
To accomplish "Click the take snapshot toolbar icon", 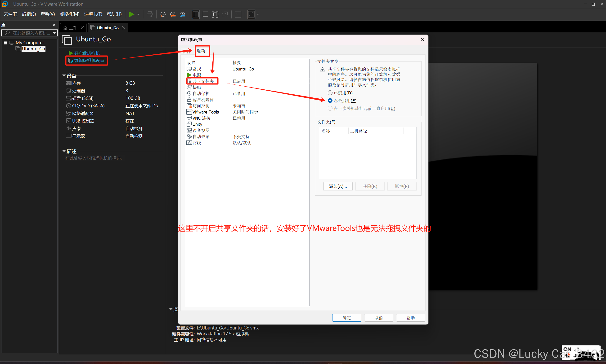I will click(x=163, y=14).
